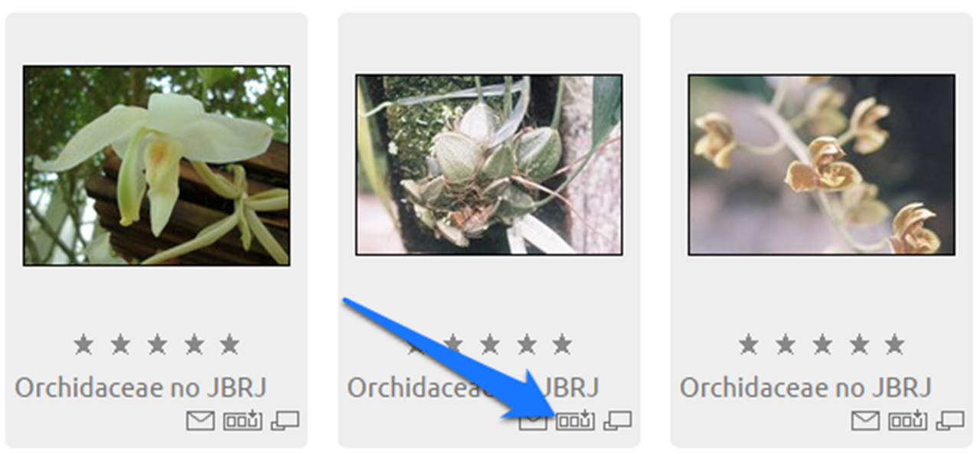Screen dimensions: 980x454
Task: Give the brown orchids photo three stars
Action: (x=822, y=345)
